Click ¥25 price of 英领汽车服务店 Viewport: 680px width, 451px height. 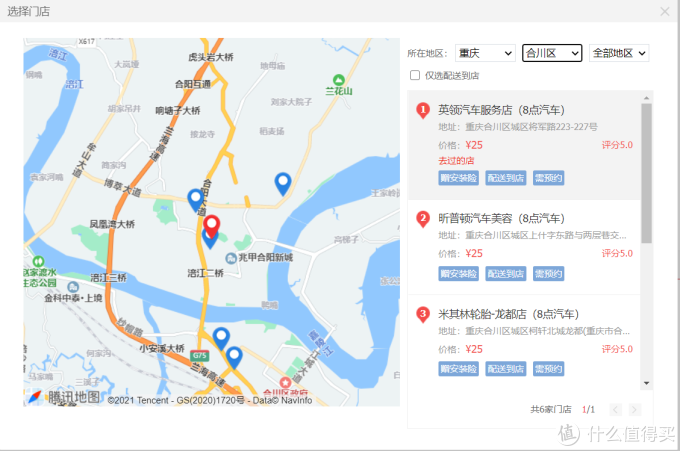tap(474, 145)
